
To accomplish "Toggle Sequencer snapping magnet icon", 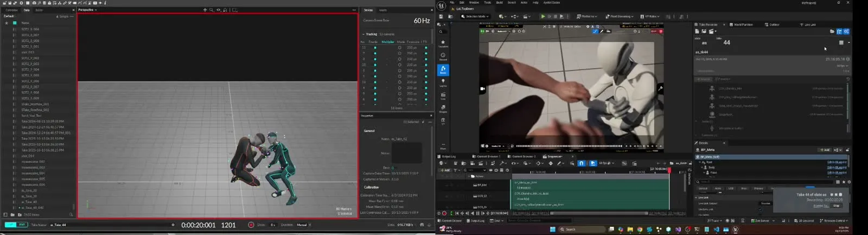I will tap(581, 163).
